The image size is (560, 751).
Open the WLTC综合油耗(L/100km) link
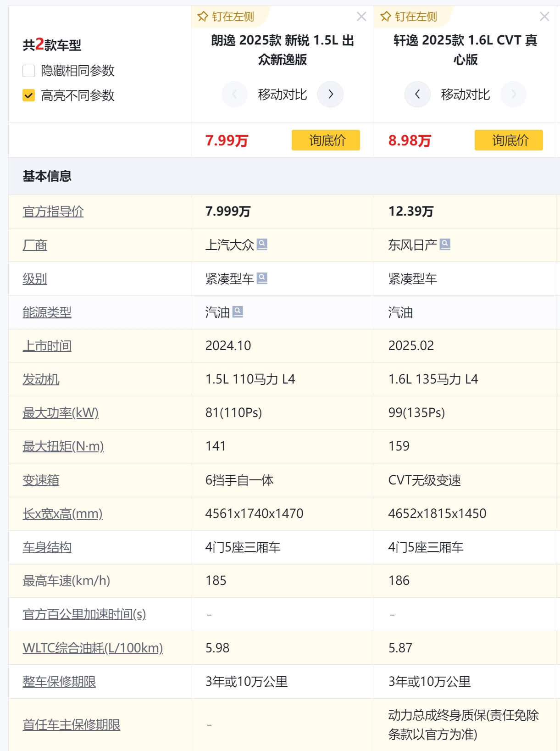point(93,648)
